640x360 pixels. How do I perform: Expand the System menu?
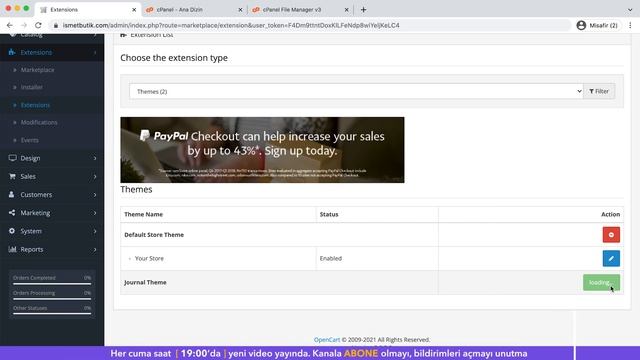[x=52, y=231]
